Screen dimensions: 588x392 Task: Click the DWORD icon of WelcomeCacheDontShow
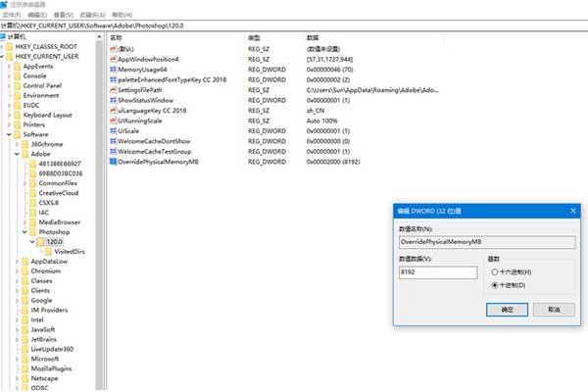coord(114,141)
